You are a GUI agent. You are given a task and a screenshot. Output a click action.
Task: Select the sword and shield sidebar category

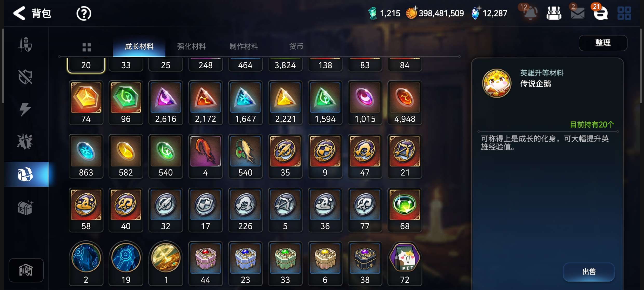(25, 44)
